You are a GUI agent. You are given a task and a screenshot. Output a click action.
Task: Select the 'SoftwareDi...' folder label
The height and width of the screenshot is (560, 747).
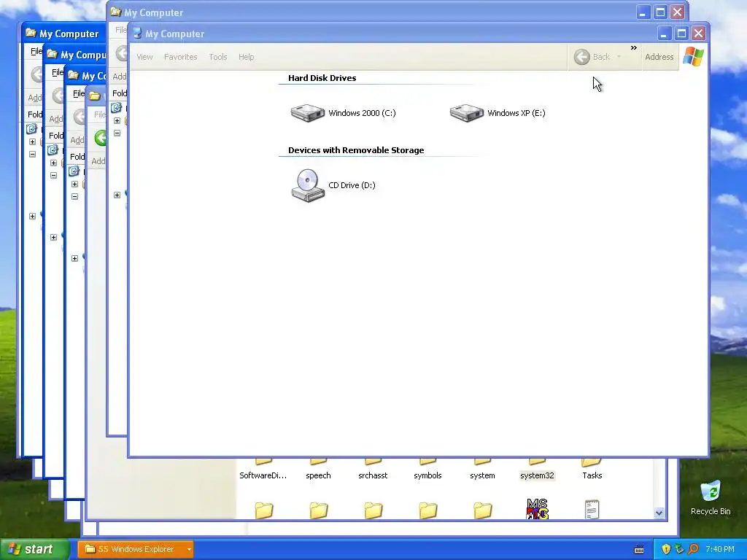point(263,475)
